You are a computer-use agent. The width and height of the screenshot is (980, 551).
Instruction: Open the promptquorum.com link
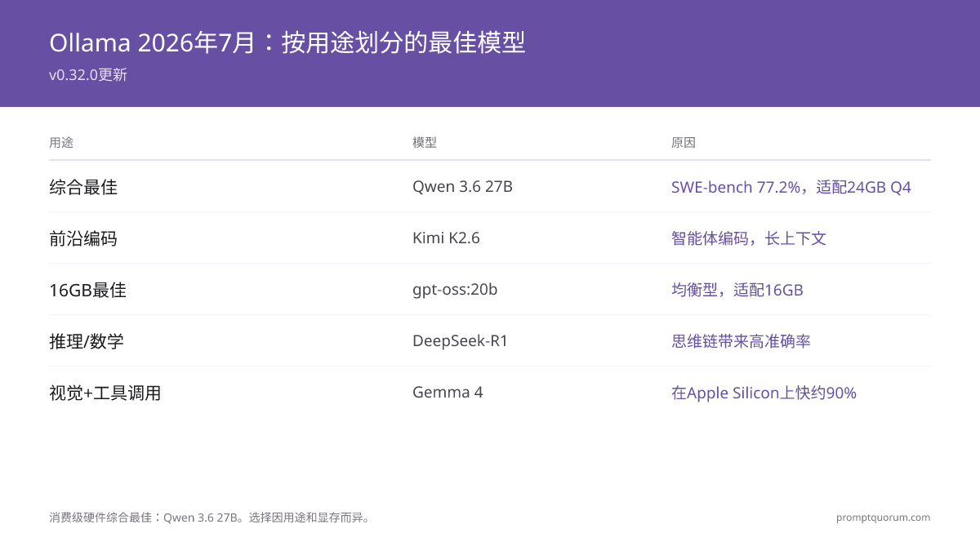pyautogui.click(x=883, y=518)
